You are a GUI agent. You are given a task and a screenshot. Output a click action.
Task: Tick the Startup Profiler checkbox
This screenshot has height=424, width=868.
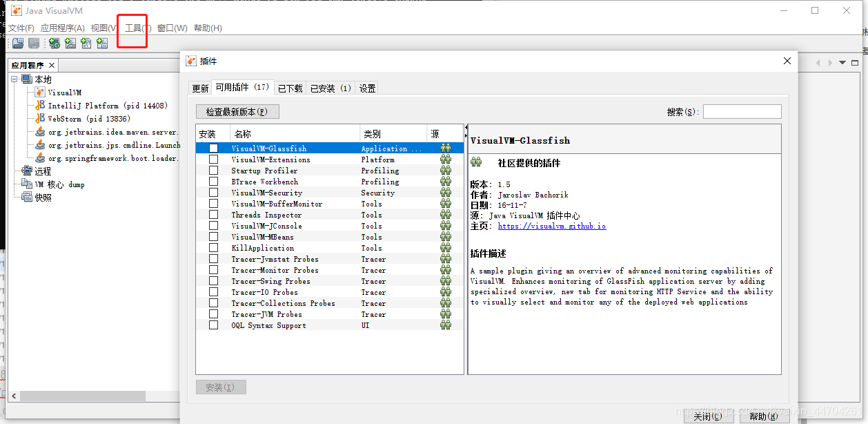coord(214,171)
